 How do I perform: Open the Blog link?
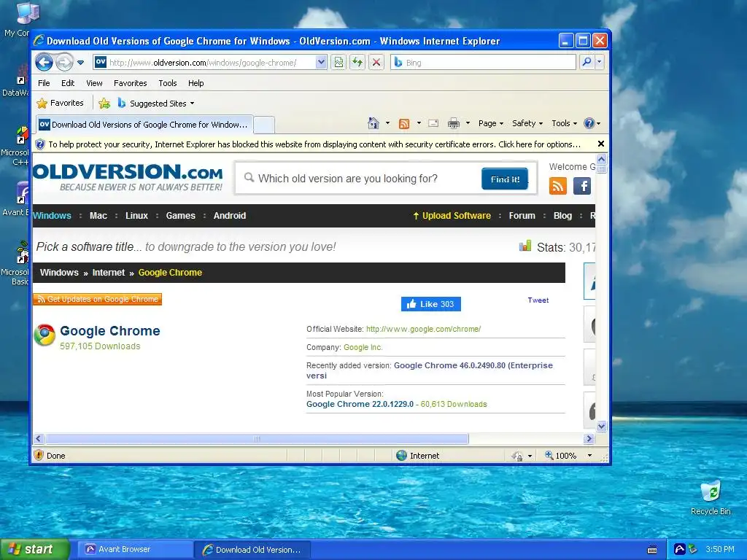tap(562, 216)
